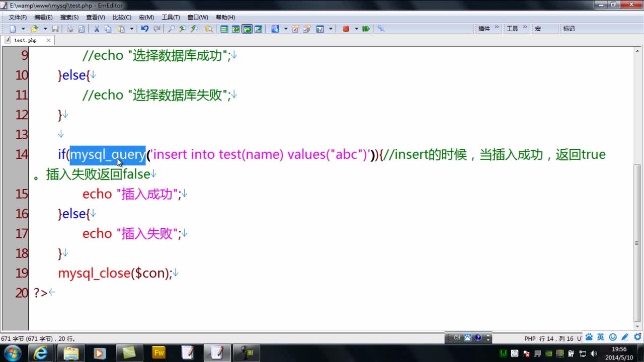Cut selection with the scissors icon
Screen dimensions: 644x362
pyautogui.click(x=97, y=29)
